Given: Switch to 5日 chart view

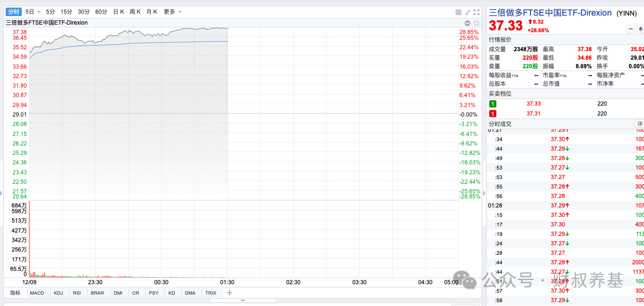Looking at the screenshot, I should [30, 12].
